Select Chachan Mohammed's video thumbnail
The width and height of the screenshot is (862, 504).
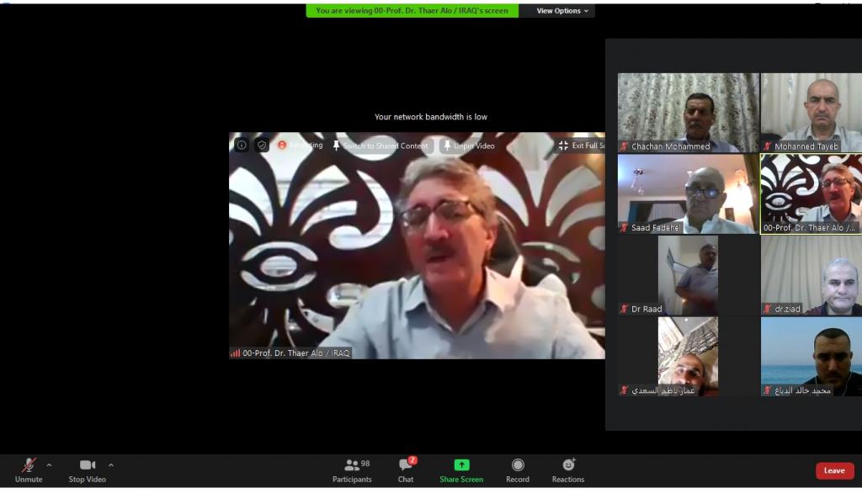click(x=688, y=111)
